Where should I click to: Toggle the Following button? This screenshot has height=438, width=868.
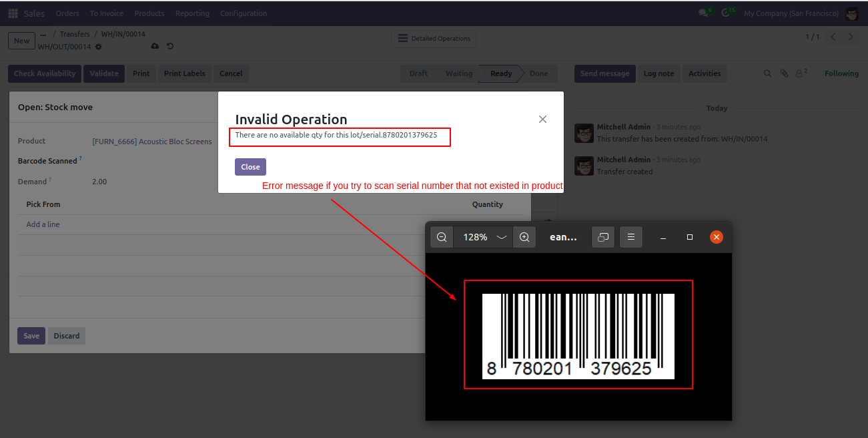coord(841,73)
